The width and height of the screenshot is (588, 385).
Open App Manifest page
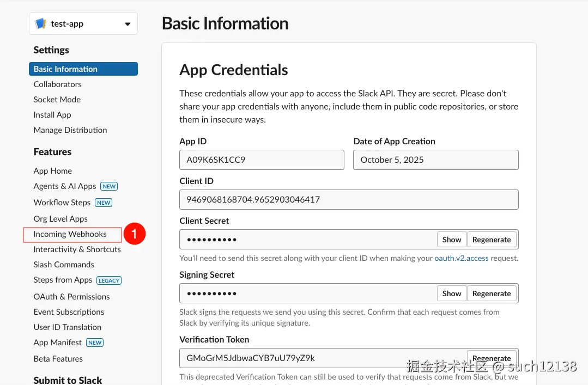click(x=57, y=343)
